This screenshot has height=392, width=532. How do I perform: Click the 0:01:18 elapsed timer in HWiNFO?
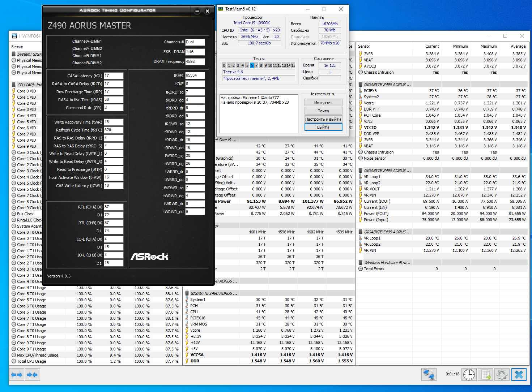pos(452,374)
